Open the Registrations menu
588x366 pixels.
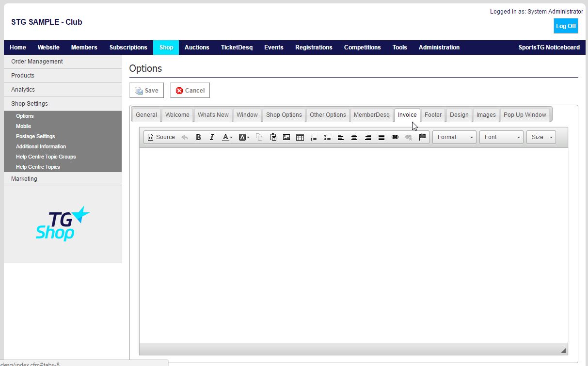click(314, 48)
